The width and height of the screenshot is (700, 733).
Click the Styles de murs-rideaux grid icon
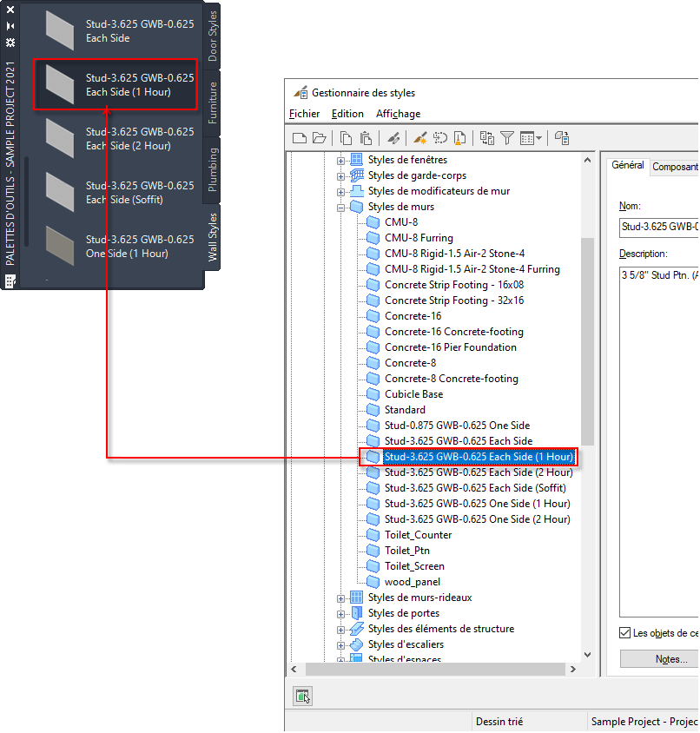356,598
